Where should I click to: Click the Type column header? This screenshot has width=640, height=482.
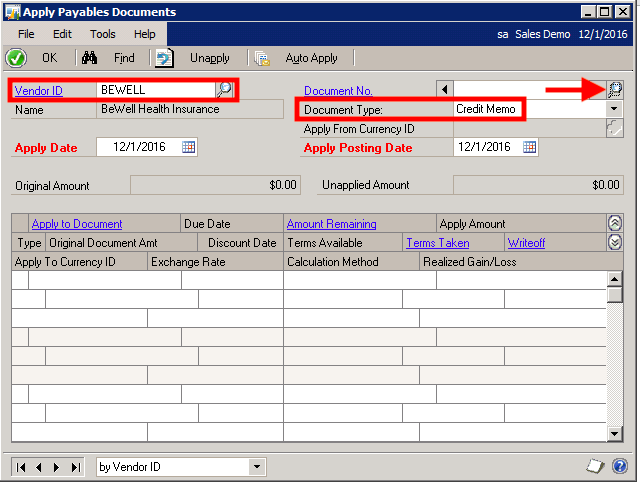pos(29,243)
